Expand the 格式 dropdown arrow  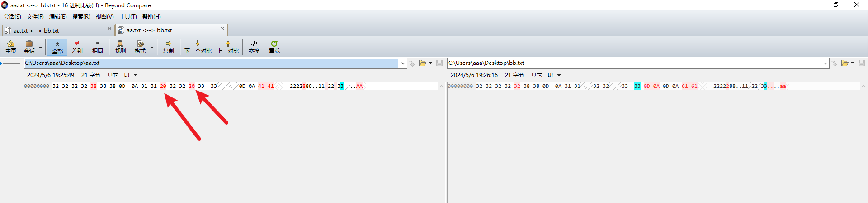coord(152,48)
